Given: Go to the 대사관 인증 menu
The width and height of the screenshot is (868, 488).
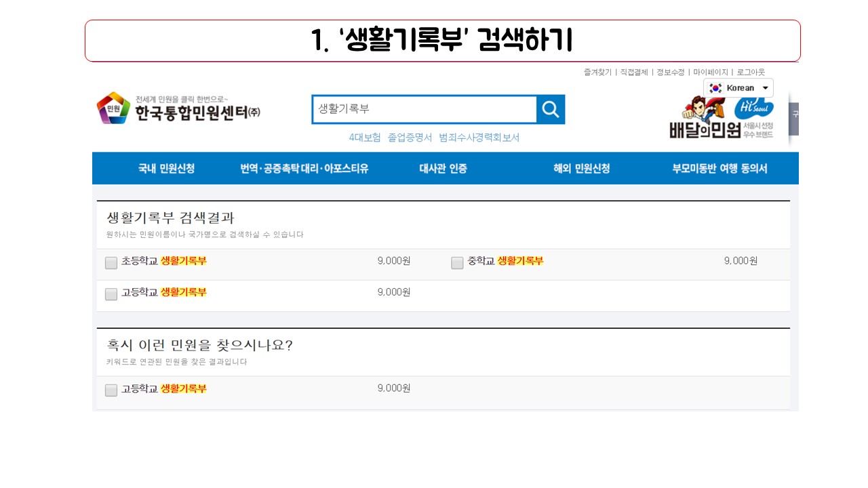Looking at the screenshot, I should point(443,169).
